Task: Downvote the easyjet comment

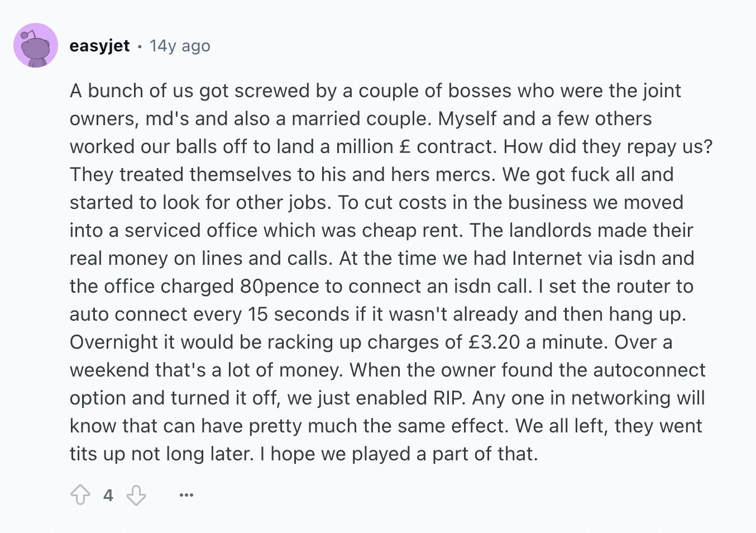Action: pyautogui.click(x=136, y=495)
